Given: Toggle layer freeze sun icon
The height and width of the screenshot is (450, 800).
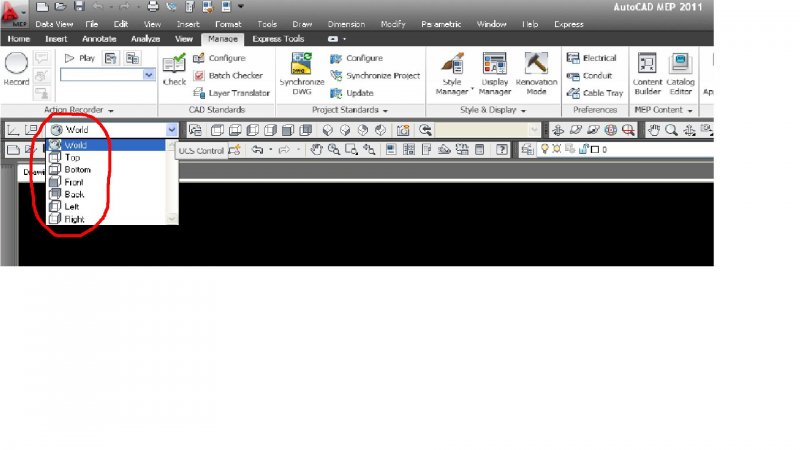Looking at the screenshot, I should tap(557, 149).
